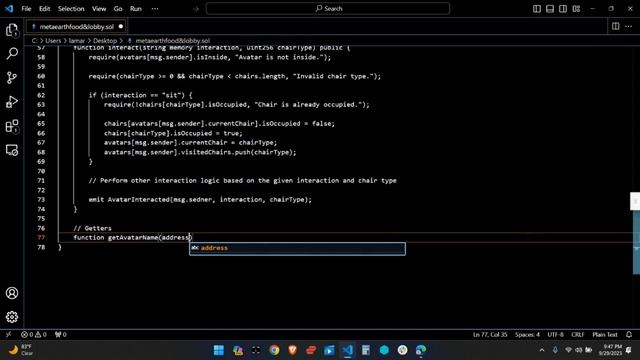Accept the 'address' autocomplete suggestion

click(297, 248)
